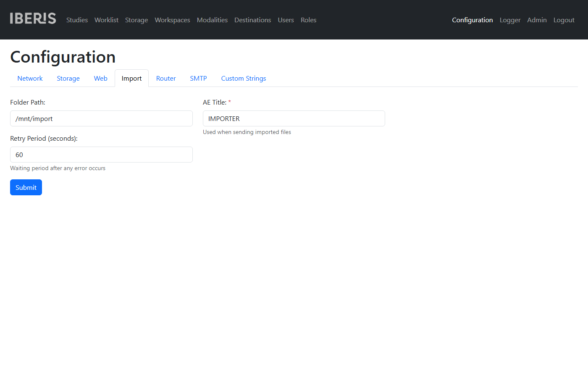Click the Folder Path input field
This screenshot has width=588, height=378.
[x=101, y=118]
